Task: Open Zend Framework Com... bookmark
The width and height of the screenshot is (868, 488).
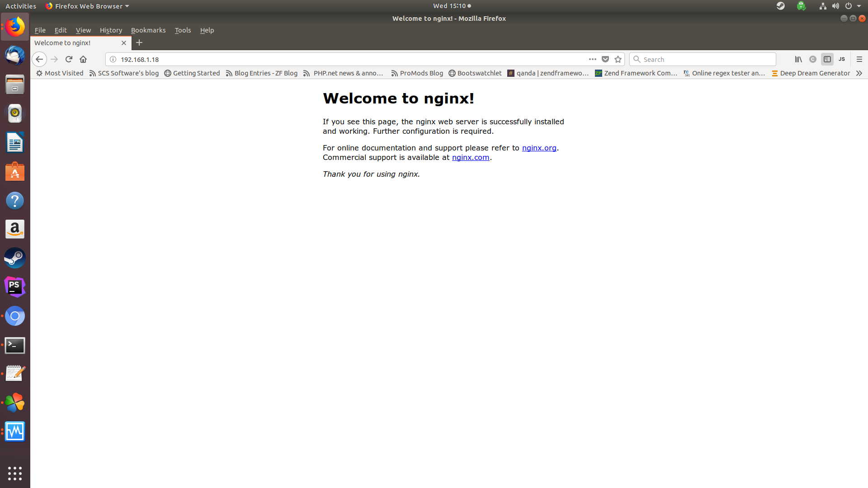Action: (x=636, y=73)
